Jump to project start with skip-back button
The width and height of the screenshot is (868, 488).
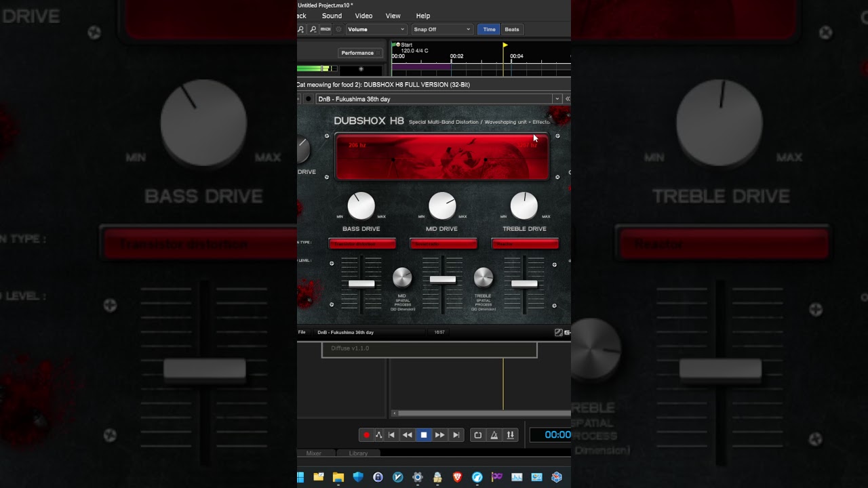click(x=391, y=435)
